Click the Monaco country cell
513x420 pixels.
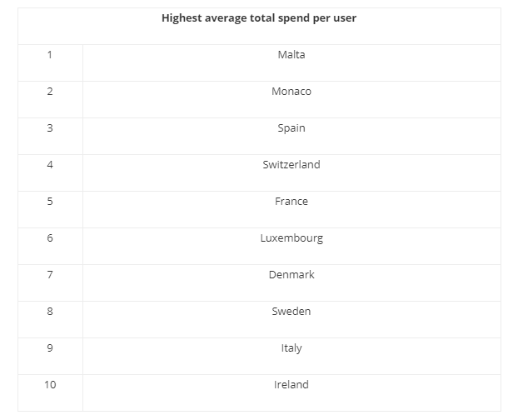click(291, 92)
